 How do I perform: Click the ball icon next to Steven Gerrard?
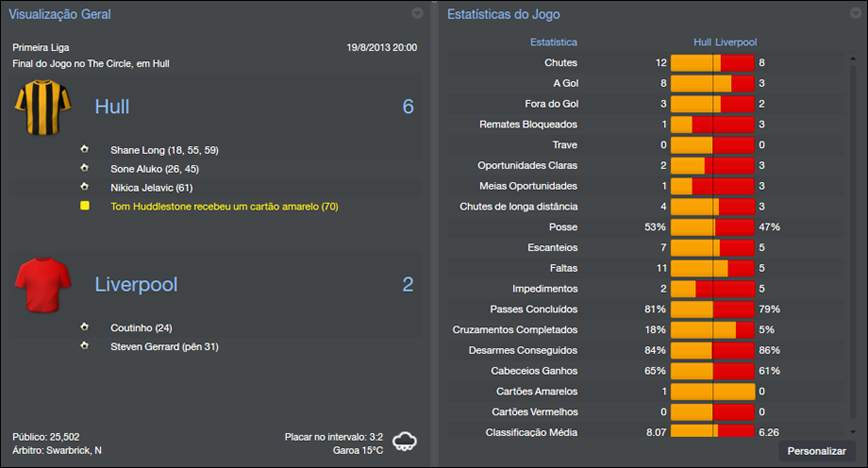pos(85,346)
